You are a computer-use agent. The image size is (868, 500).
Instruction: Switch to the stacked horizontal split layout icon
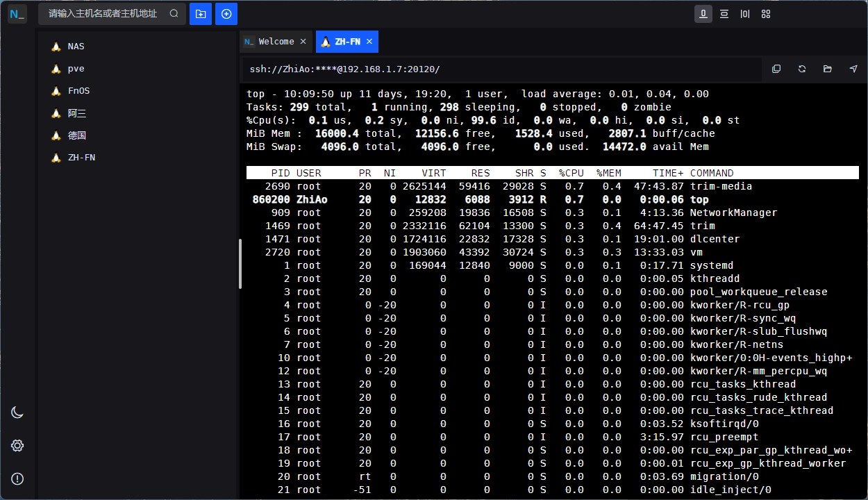724,14
